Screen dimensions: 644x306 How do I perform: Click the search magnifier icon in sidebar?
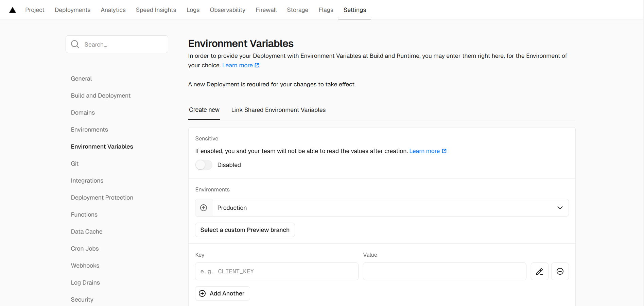[x=75, y=44]
